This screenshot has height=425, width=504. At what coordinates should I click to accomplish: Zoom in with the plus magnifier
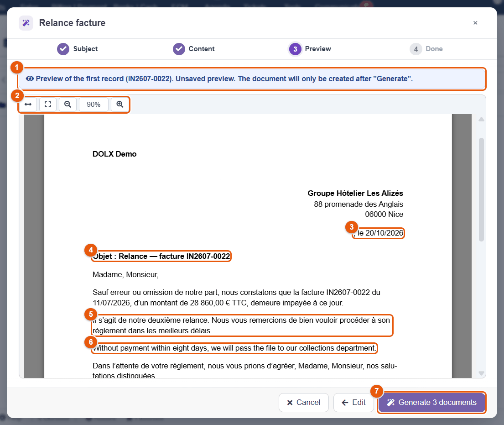[120, 104]
